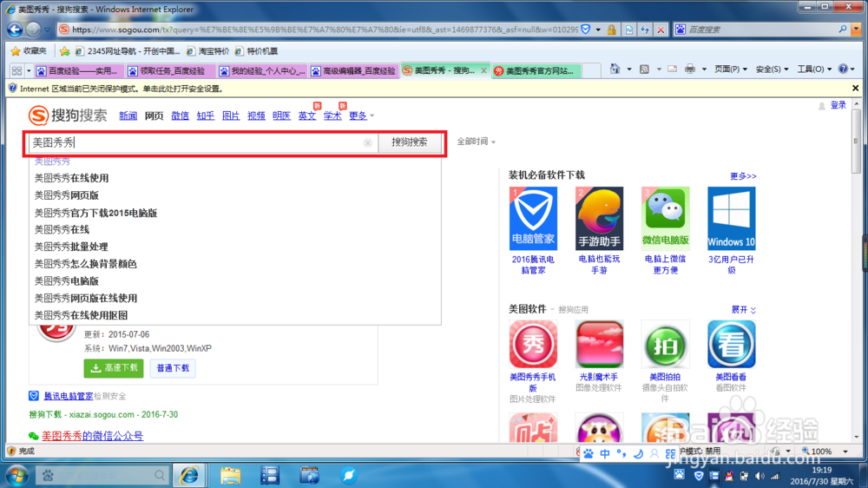Screen dimensions: 868x488
Task: Dismiss the protected mode information bar
Action: point(855,88)
